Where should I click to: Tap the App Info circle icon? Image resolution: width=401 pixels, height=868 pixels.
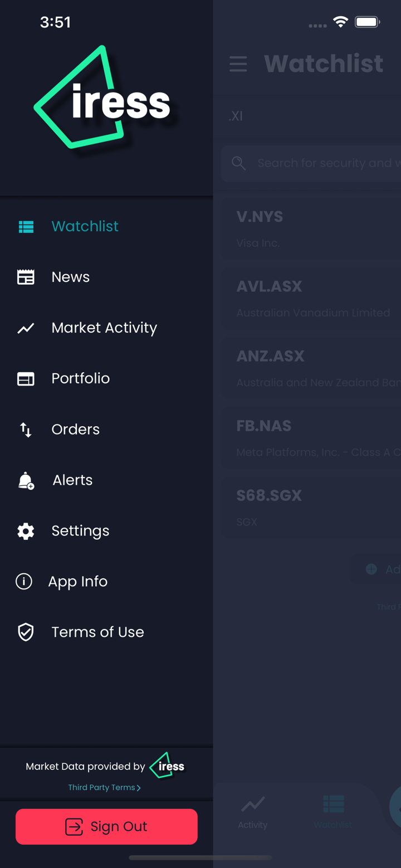click(24, 582)
